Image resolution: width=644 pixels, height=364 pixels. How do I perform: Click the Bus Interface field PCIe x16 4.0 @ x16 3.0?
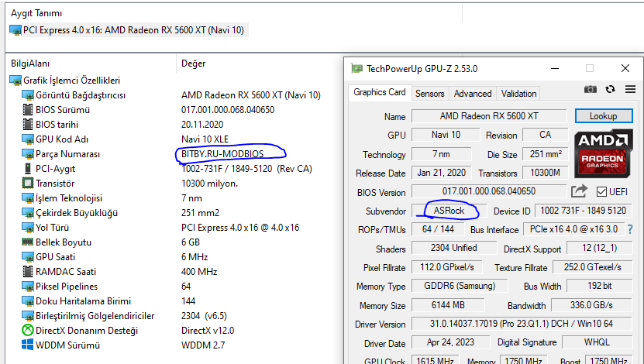point(573,229)
